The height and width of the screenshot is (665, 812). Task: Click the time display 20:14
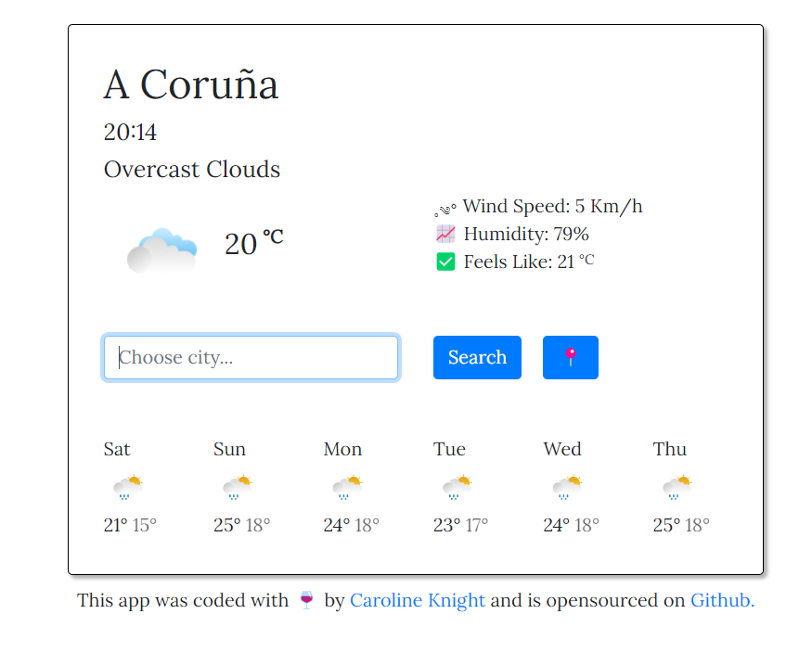click(130, 132)
